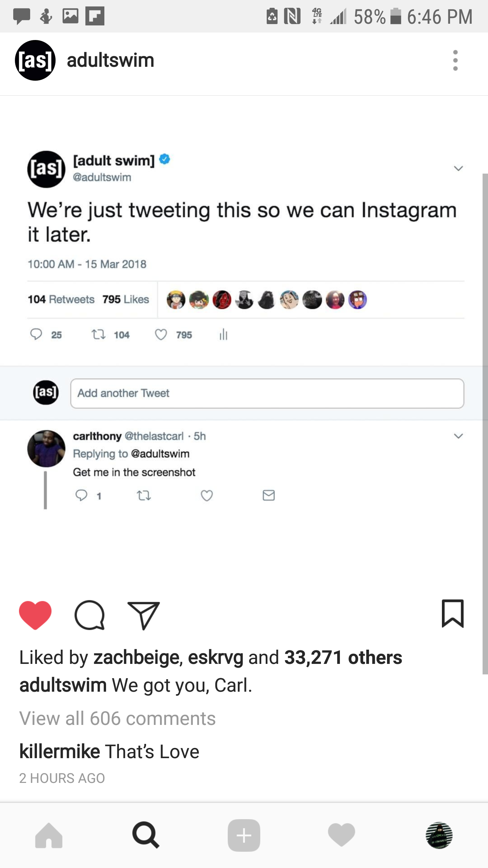This screenshot has width=488, height=868.
Task: Open the activity heart tab
Action: click(341, 835)
